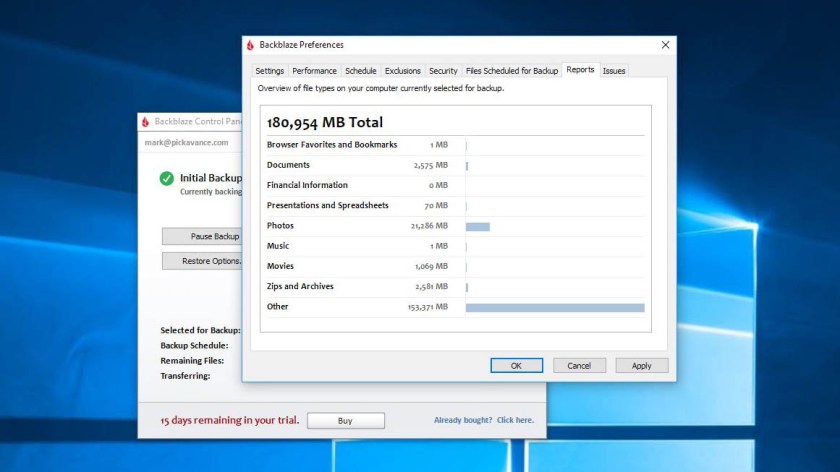Click 'Financial Information' row label

click(307, 185)
